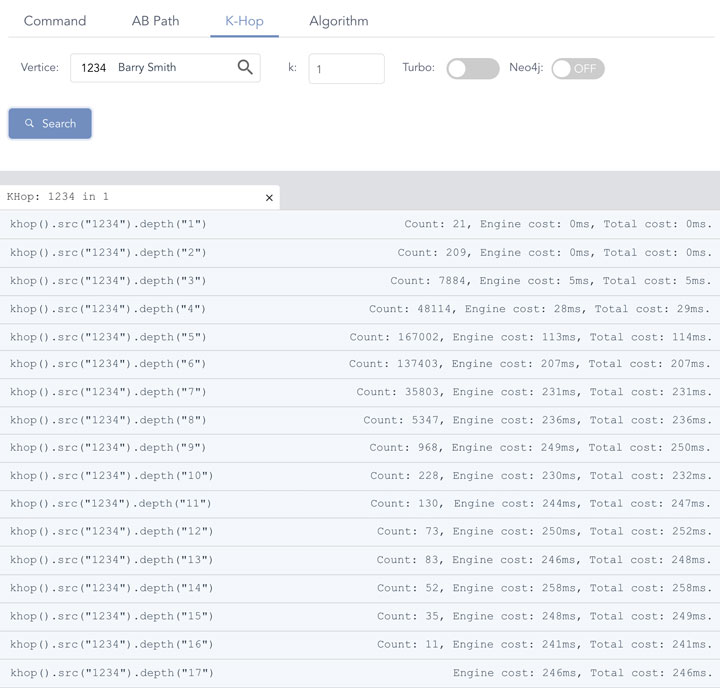Close the KHop: 1234 in 1 result tab
The height and width of the screenshot is (688, 720).
click(x=269, y=198)
